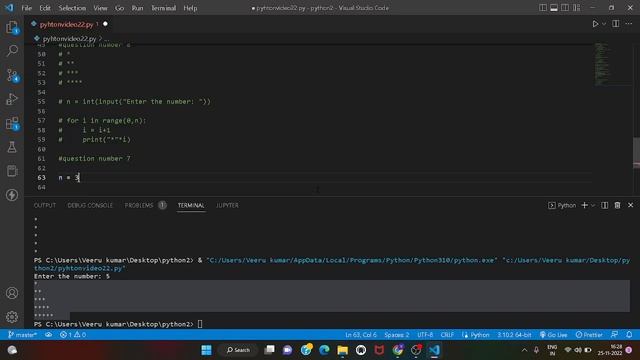640x360 pixels.
Task: Open notifications bell in status bar
Action: click(x=629, y=335)
